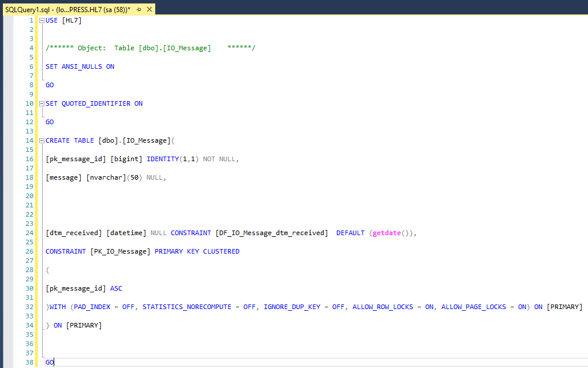Click getdate function on line 24
Screen dimensions: 588x368
387,233
